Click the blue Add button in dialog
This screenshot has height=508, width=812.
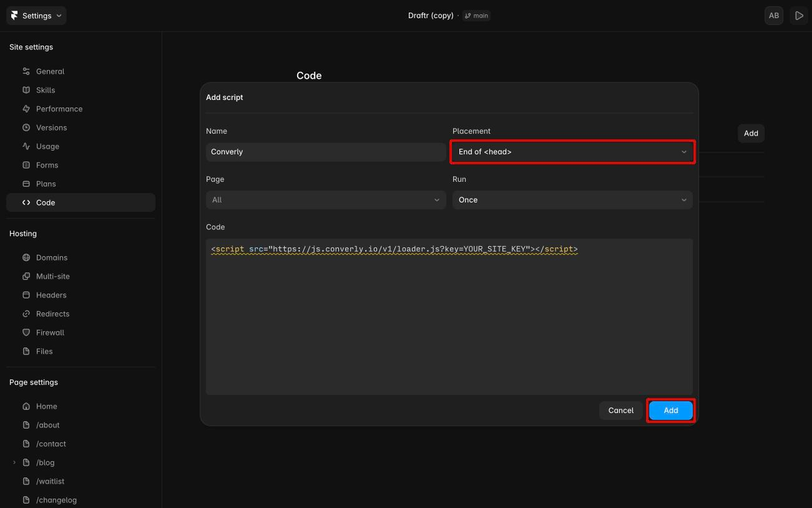click(x=670, y=410)
